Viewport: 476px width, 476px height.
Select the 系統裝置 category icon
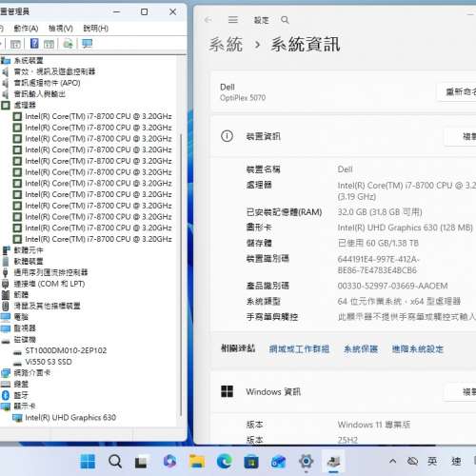click(x=6, y=60)
